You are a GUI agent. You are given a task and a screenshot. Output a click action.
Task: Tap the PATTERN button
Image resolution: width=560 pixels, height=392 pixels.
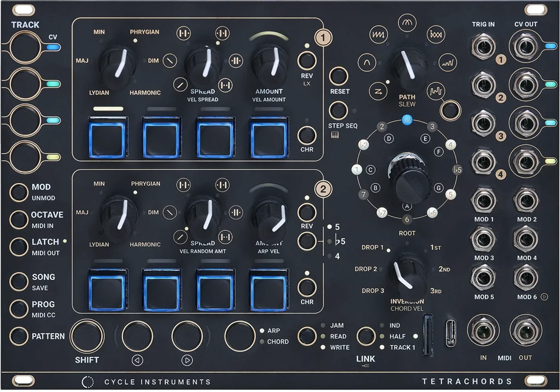click(x=19, y=336)
